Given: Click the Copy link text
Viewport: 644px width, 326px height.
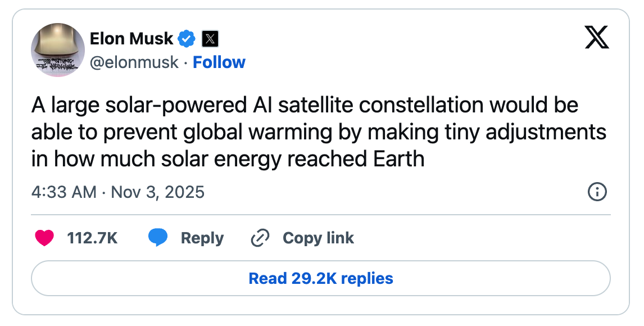Looking at the screenshot, I should point(318,238).
